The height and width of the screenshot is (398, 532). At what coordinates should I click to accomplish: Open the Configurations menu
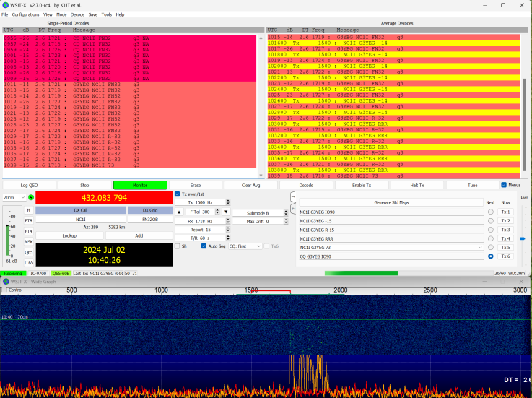tap(25, 14)
